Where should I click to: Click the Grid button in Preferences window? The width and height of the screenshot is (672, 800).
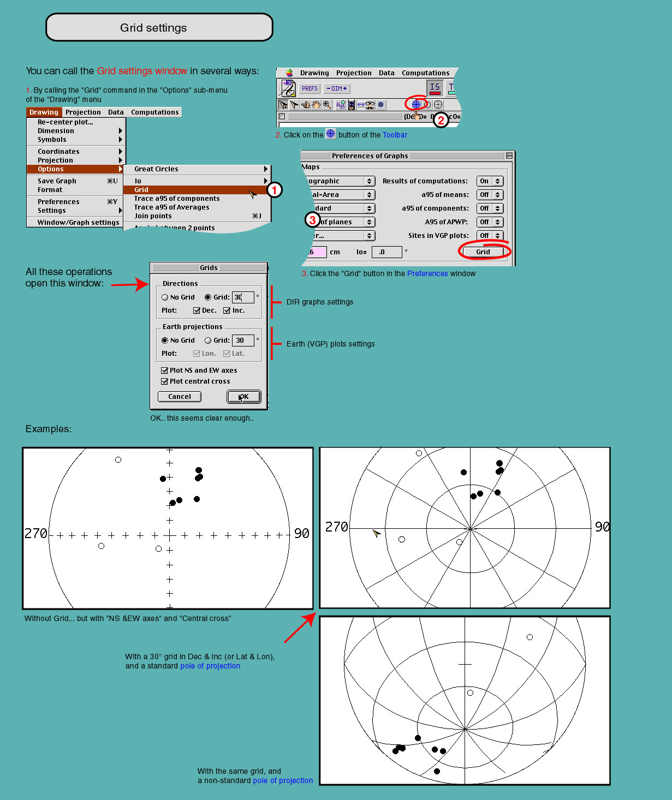coord(483,252)
